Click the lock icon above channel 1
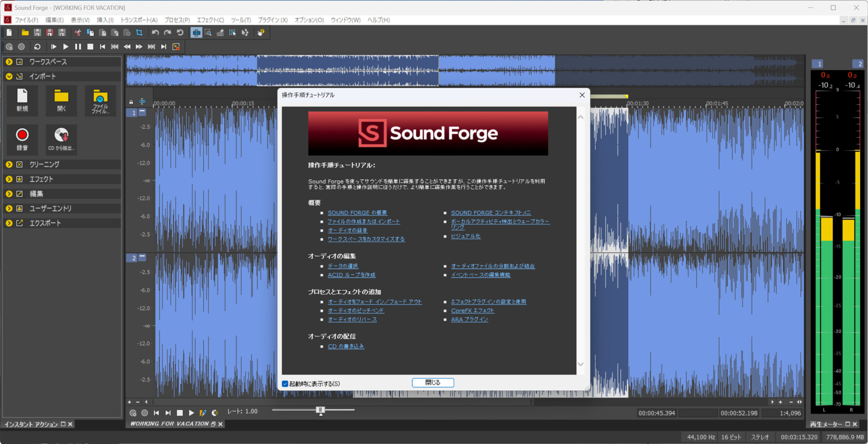This screenshot has width=868, height=444. [131, 102]
